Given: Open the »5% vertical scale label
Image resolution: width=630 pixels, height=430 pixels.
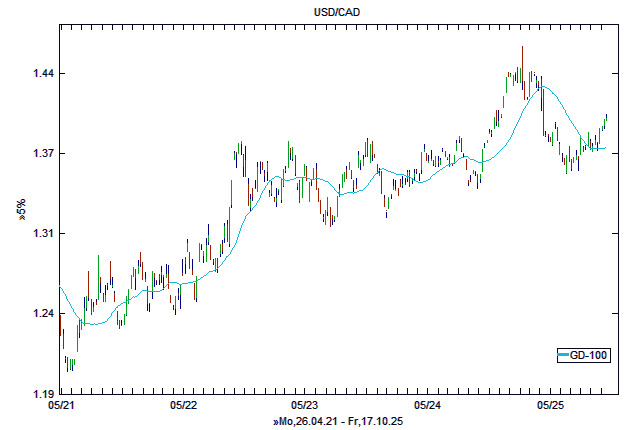Looking at the screenshot, I should pos(20,209).
